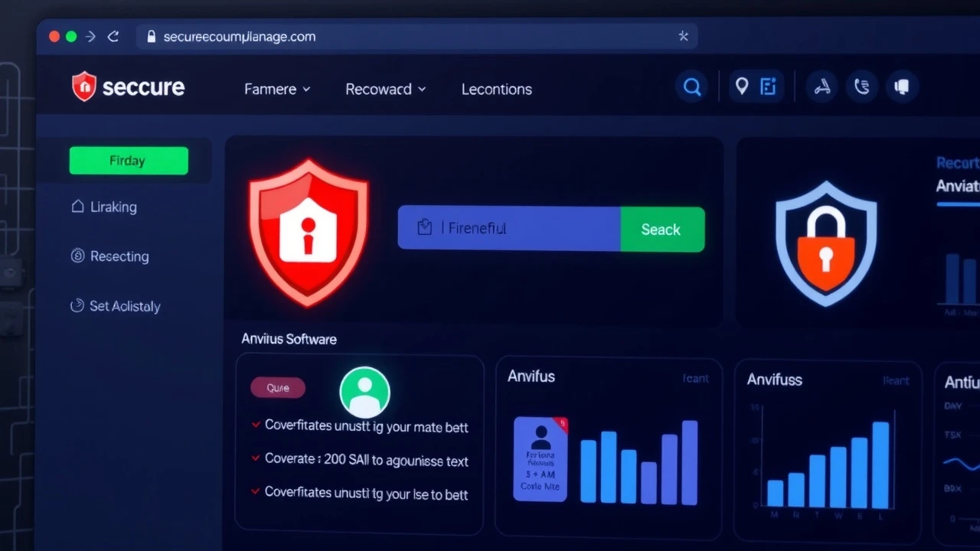The height and width of the screenshot is (551, 980).
Task: Open the Lecontions menu item
Action: click(x=496, y=89)
